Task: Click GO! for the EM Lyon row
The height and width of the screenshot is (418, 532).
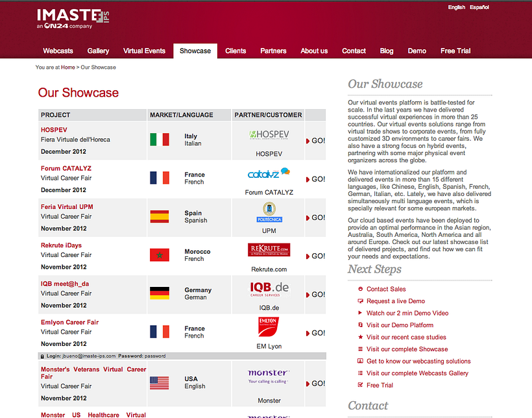Action: (x=315, y=333)
